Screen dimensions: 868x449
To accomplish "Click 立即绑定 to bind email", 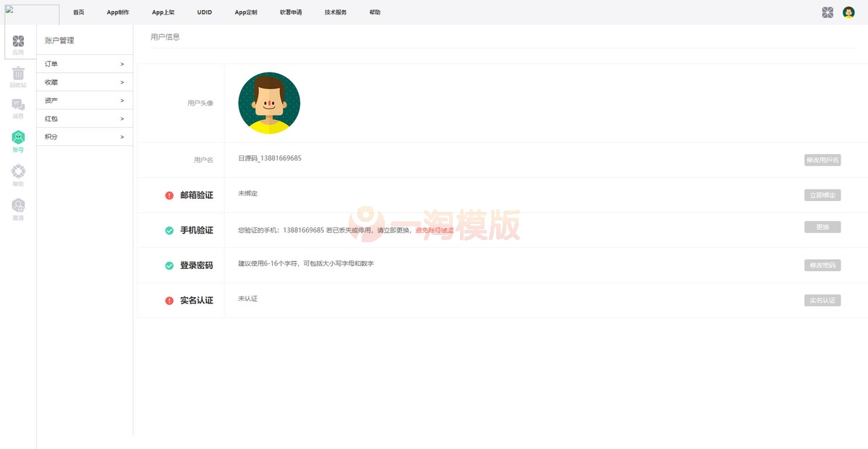I will tap(822, 194).
